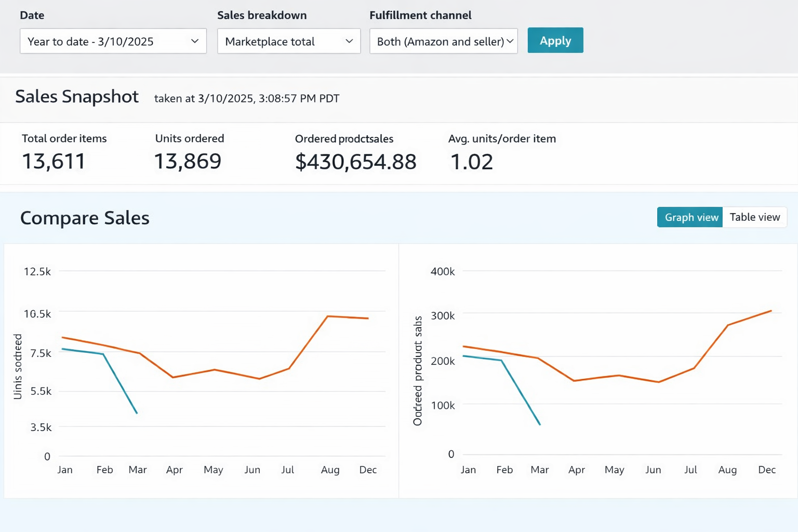Image resolution: width=798 pixels, height=532 pixels.
Task: Switch to Table view
Action: (754, 217)
